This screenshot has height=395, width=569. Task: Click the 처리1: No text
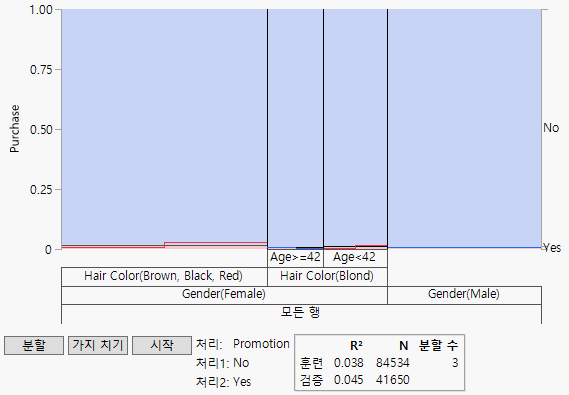pyautogui.click(x=222, y=363)
